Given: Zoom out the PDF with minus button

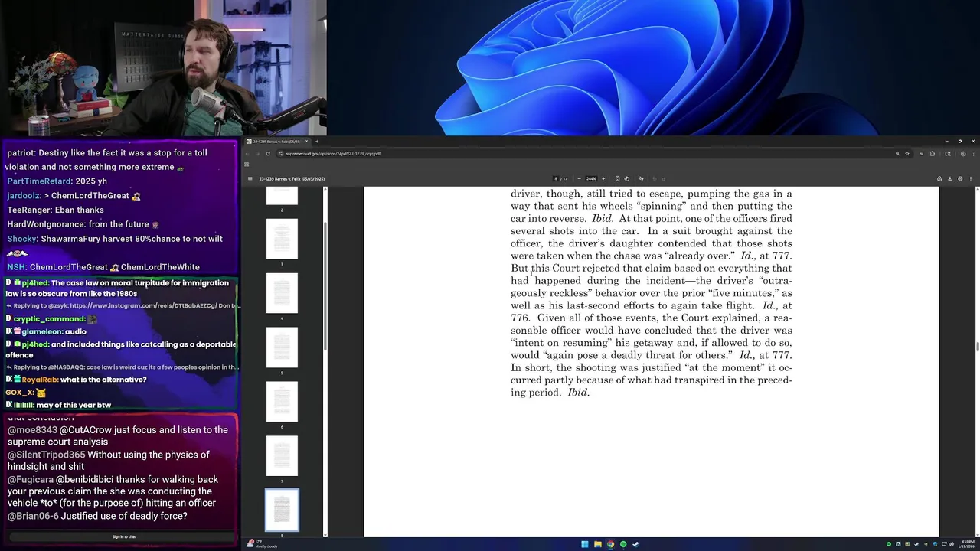Looking at the screenshot, I should (x=579, y=178).
